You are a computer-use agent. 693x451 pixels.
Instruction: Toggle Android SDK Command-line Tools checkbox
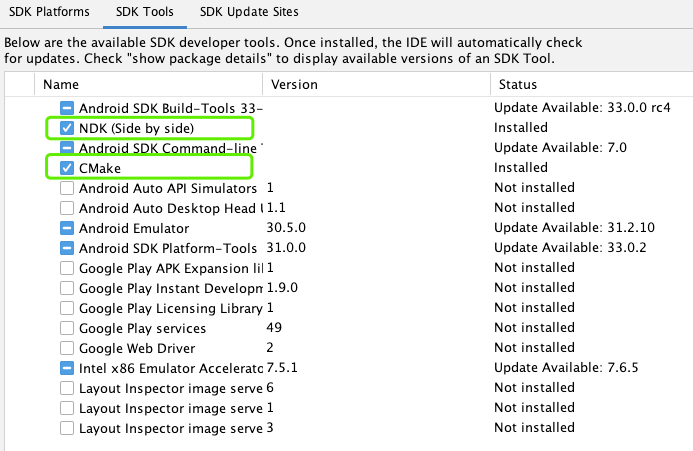click(67, 148)
